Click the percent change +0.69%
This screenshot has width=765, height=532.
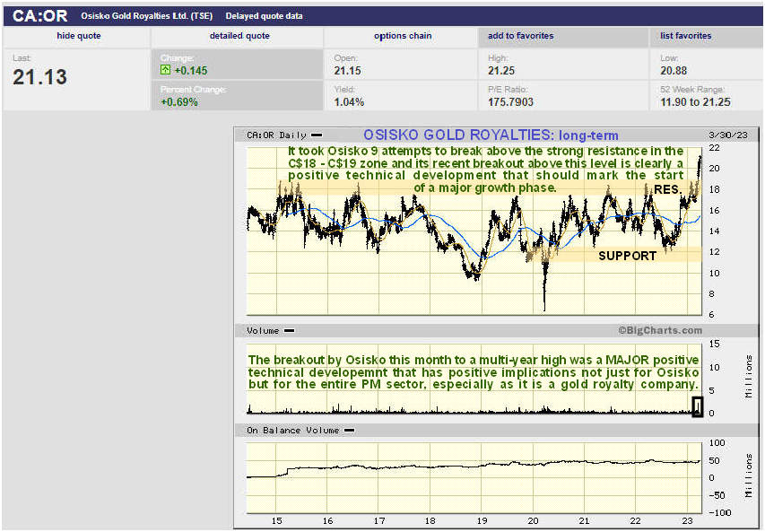tap(179, 102)
